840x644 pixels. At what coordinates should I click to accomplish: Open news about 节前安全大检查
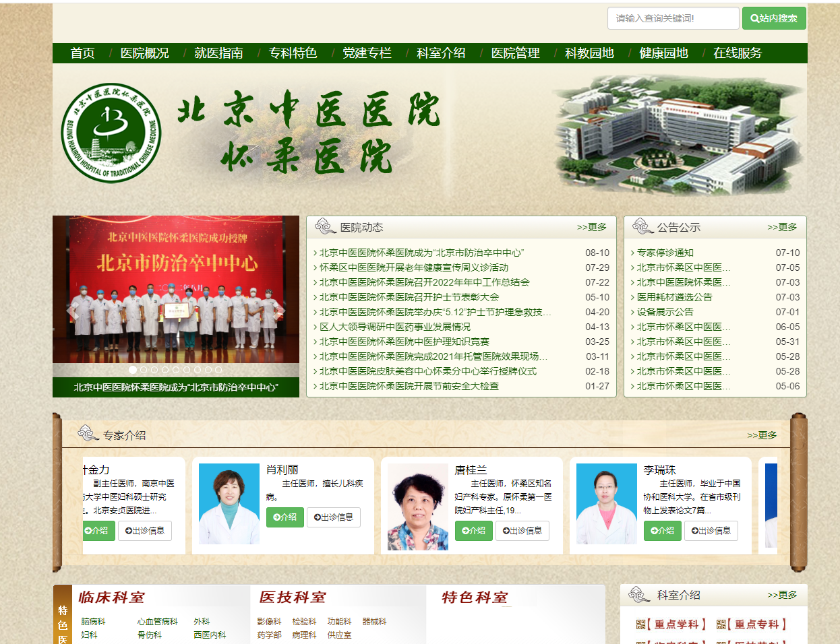[409, 386]
